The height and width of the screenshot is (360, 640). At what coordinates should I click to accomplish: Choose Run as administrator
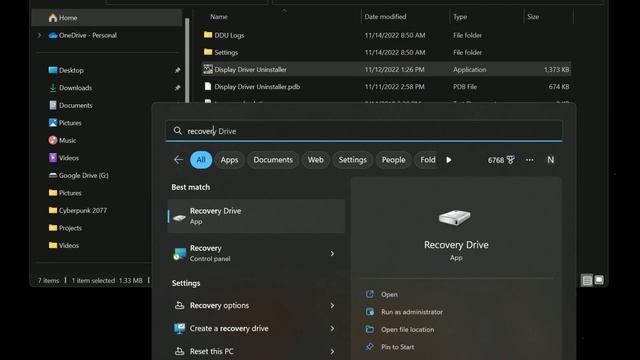pyautogui.click(x=411, y=312)
